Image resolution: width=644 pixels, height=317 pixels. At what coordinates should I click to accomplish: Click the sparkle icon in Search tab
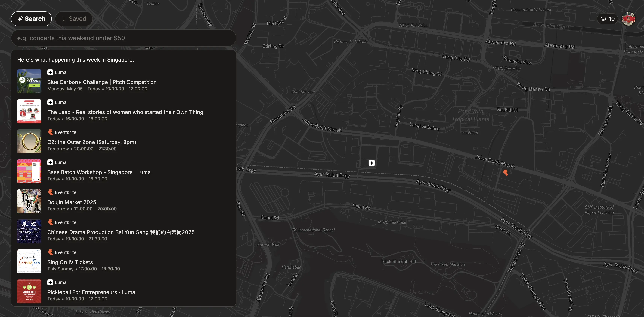tap(20, 19)
